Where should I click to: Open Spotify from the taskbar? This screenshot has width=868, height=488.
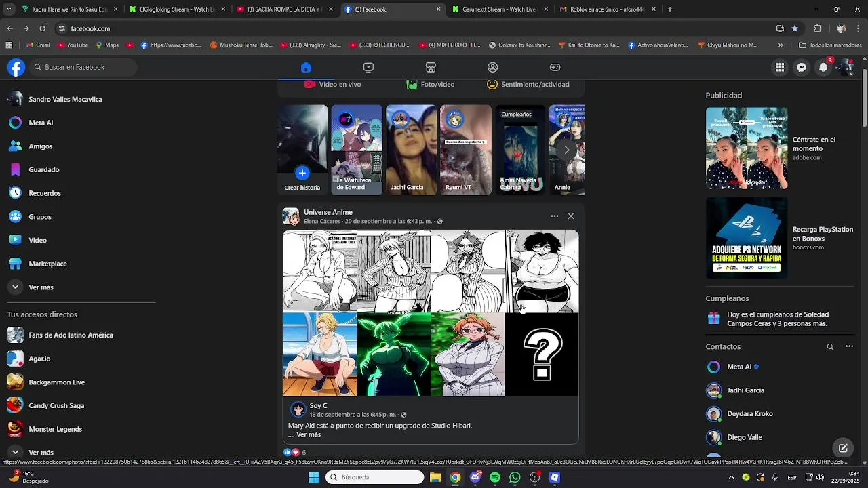point(495,477)
